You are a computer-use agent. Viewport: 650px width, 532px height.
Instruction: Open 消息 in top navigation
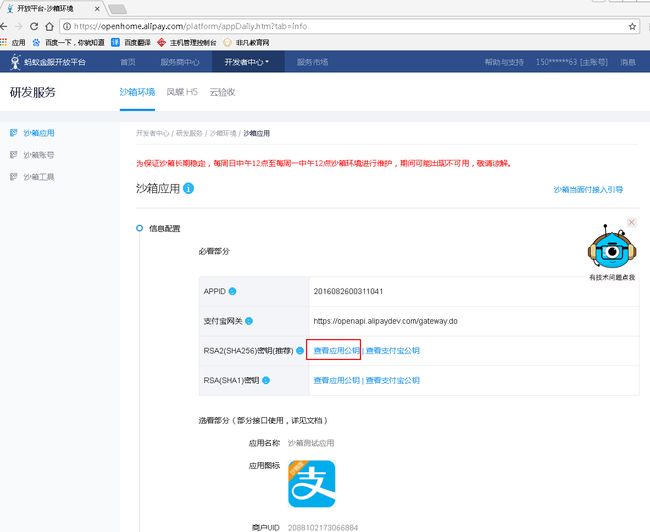(628, 62)
